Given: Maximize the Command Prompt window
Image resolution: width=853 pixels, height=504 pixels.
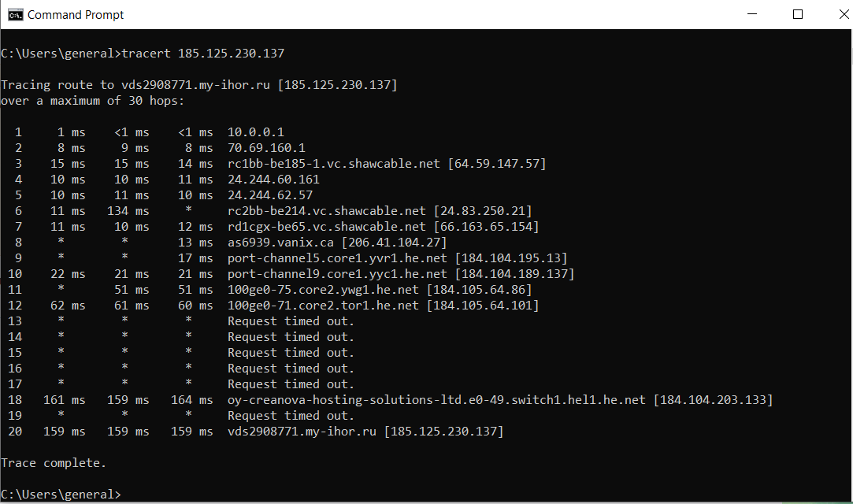Looking at the screenshot, I should (798, 14).
